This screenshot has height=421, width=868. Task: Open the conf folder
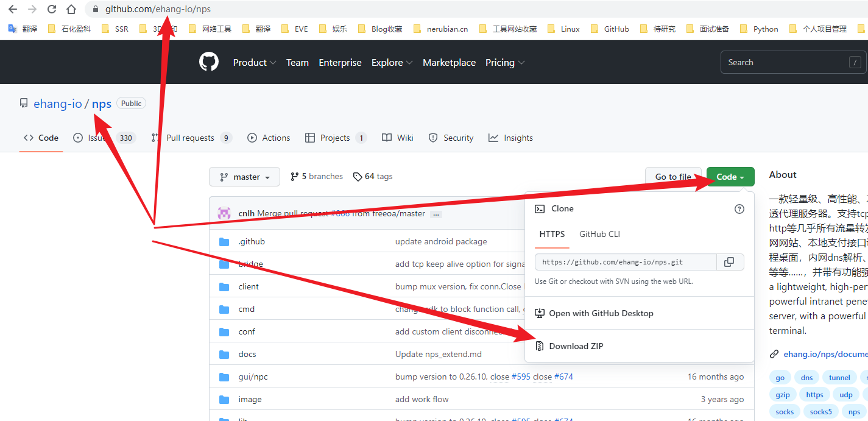point(247,331)
